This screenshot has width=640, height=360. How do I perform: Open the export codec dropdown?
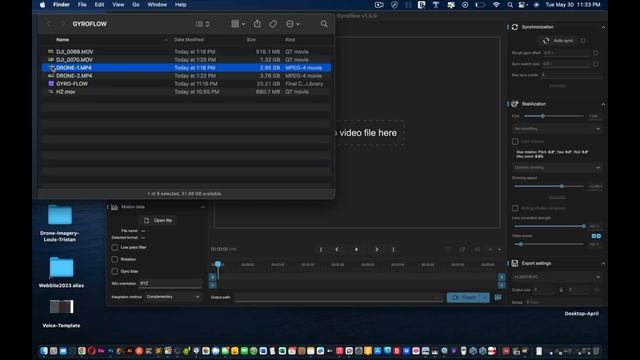point(557,277)
